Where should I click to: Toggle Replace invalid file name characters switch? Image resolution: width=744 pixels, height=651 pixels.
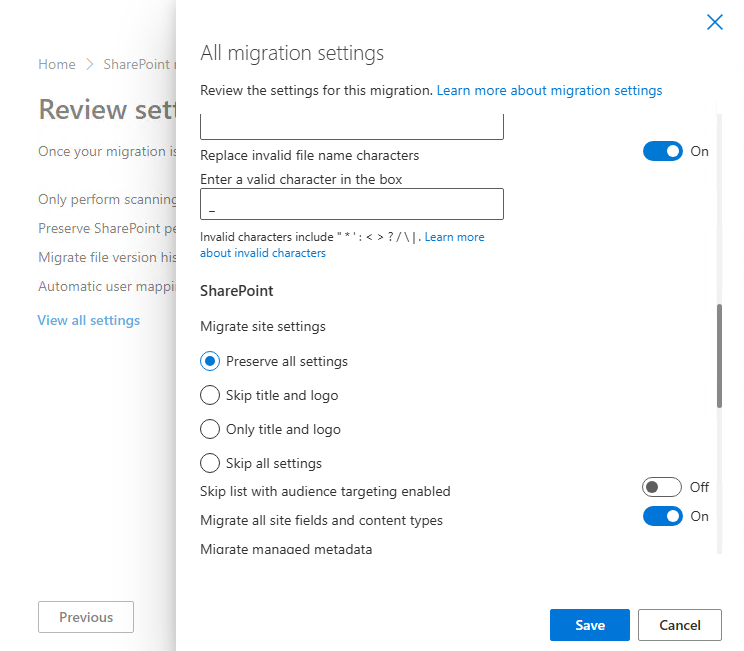tap(662, 151)
